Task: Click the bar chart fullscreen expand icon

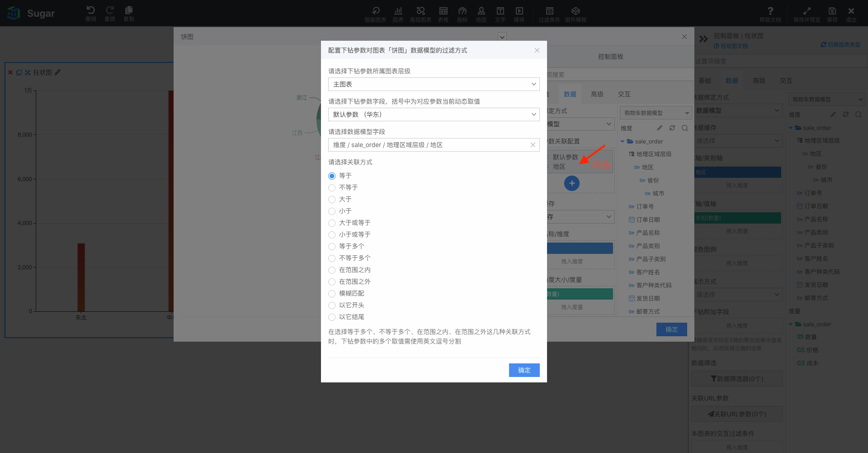Action: tap(28, 72)
